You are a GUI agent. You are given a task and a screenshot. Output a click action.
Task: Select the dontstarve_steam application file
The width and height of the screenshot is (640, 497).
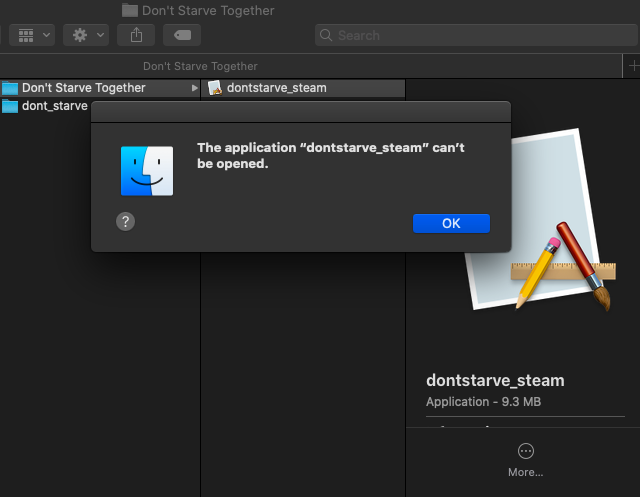click(303, 88)
